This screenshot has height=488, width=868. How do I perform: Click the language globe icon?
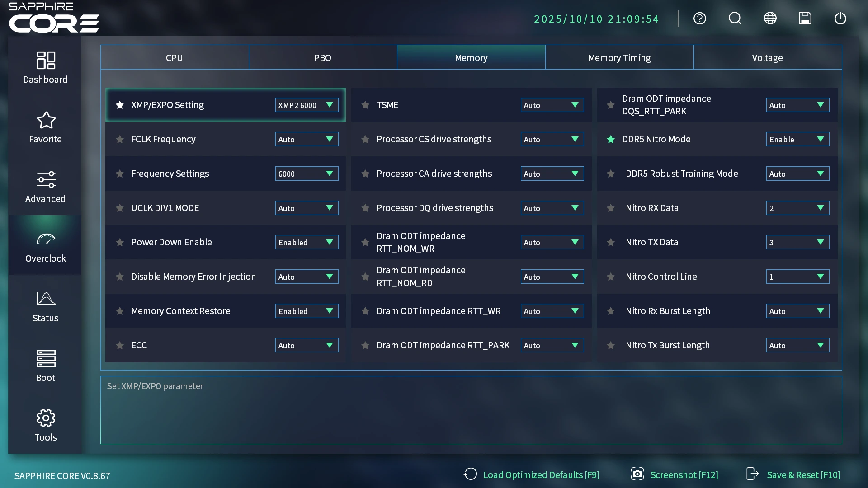click(770, 19)
